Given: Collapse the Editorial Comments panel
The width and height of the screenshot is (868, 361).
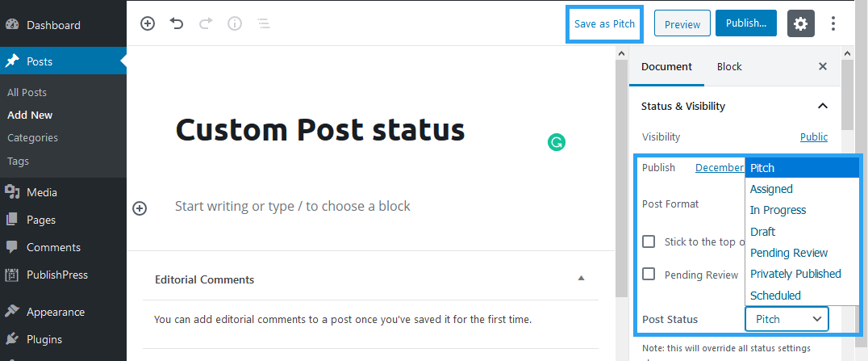Looking at the screenshot, I should [582, 278].
